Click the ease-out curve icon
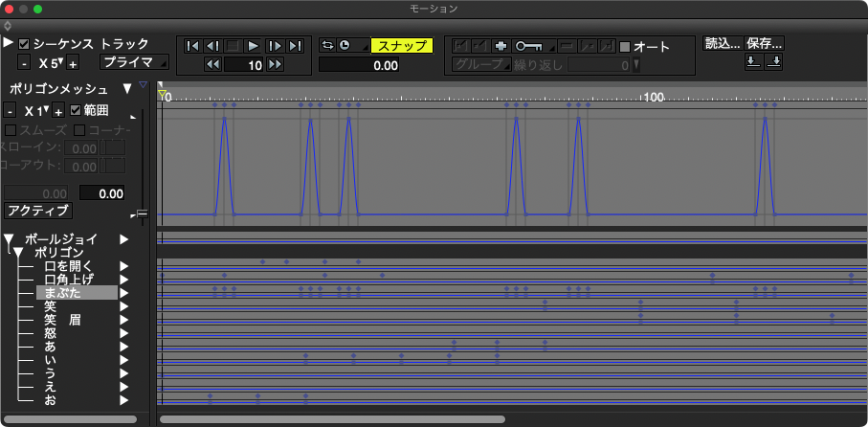The image size is (868, 427). [x=607, y=45]
